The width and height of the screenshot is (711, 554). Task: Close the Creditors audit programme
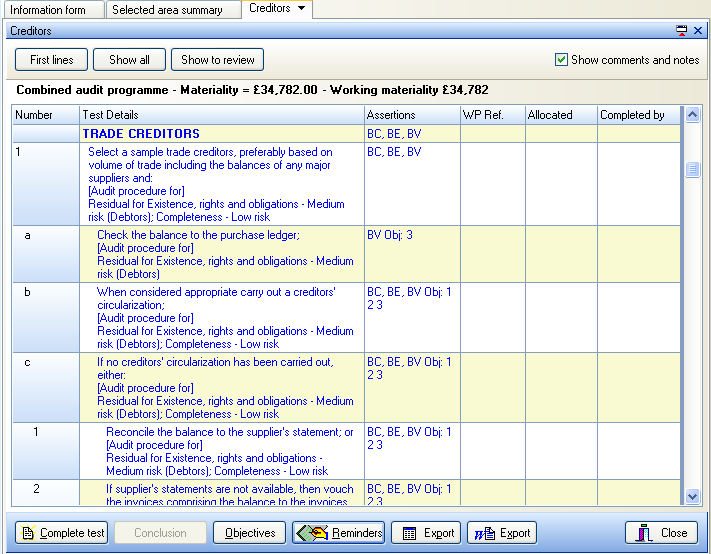coord(661,533)
